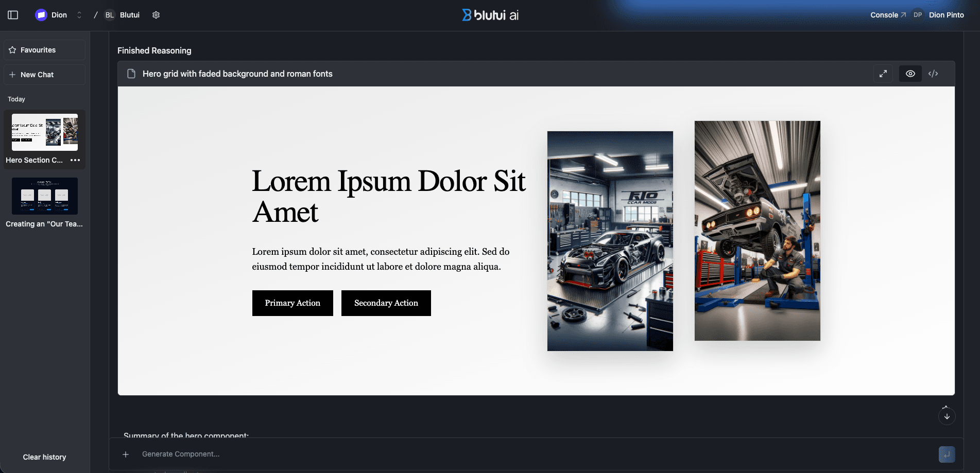
Task: Start a New Chat
Action: pyautogui.click(x=44, y=75)
